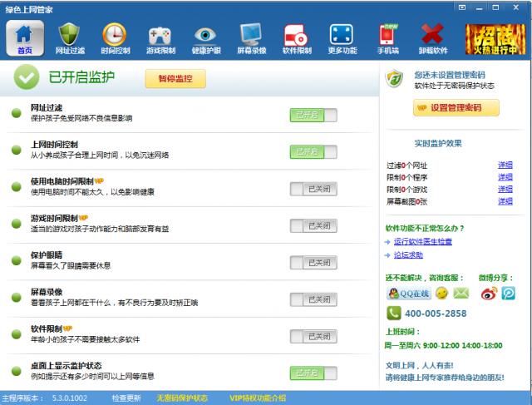The image size is (532, 405).
Task: Click 游戏时间限制 row title
Action: (x=54, y=218)
